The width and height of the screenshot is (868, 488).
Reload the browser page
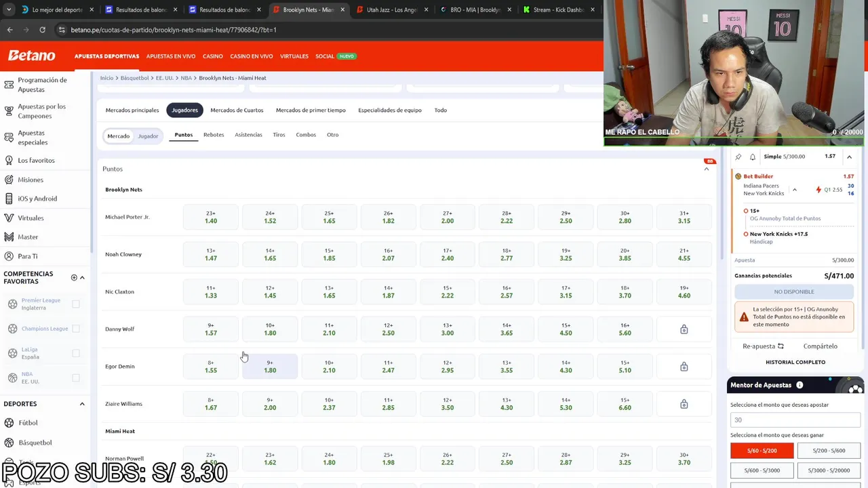42,30
